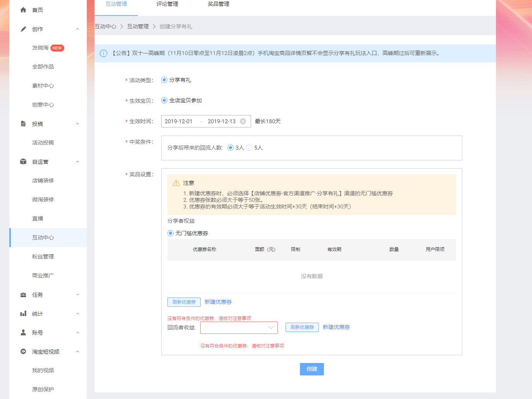
Task: Choose 3人 for 回流人数
Action: coord(231,148)
